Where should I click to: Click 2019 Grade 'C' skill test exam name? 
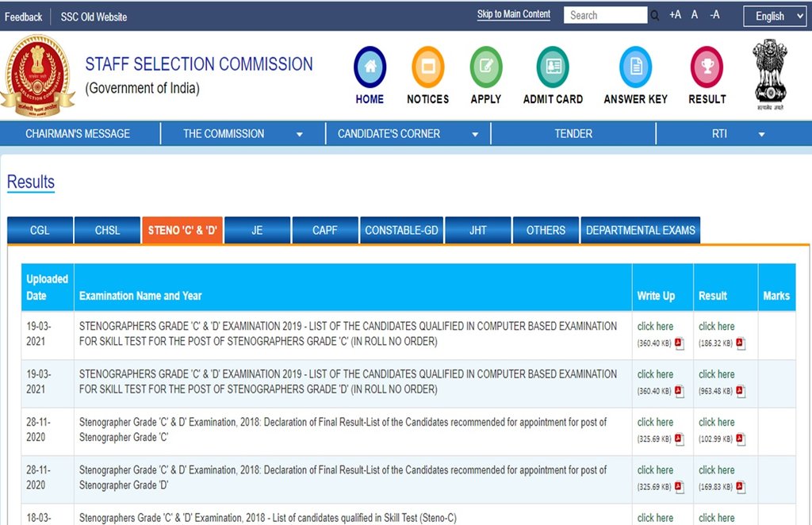(x=348, y=333)
